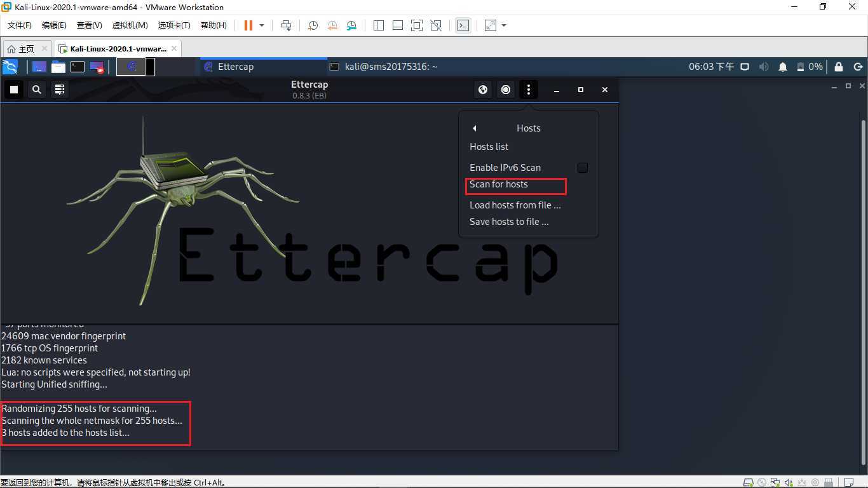Open VMware message log icon

click(849, 483)
